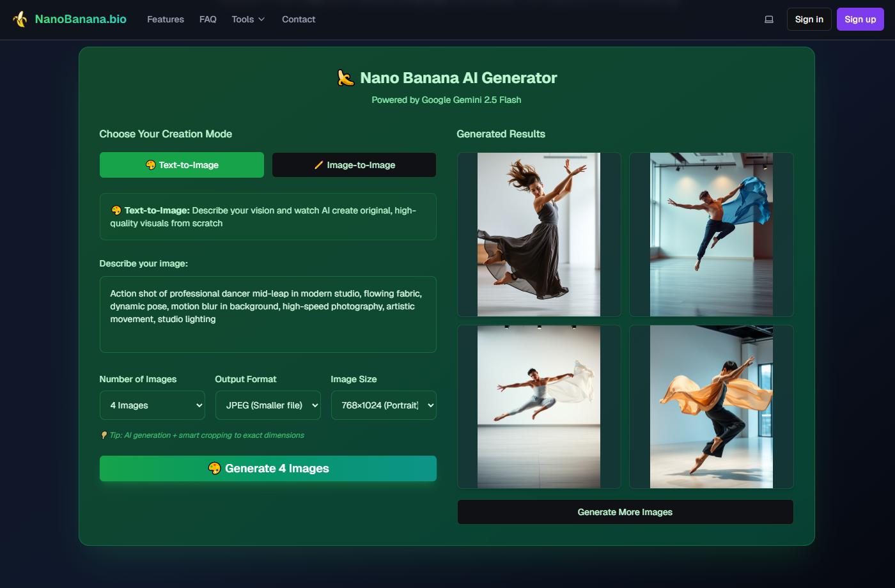Click into the image description text box
This screenshot has width=895, height=588.
[x=268, y=314]
